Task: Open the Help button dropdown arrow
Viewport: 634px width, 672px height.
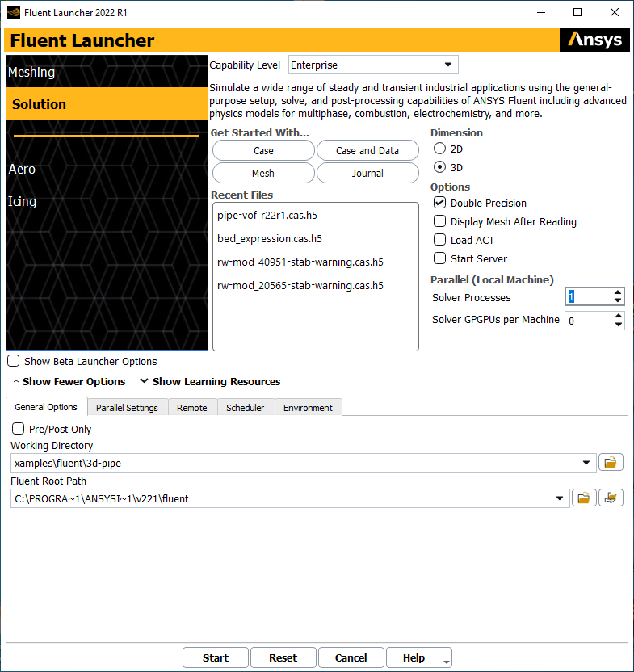Action: coord(447,661)
